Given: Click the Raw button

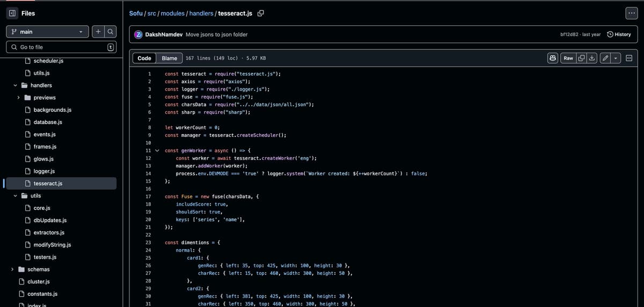Looking at the screenshot, I should click(568, 58).
